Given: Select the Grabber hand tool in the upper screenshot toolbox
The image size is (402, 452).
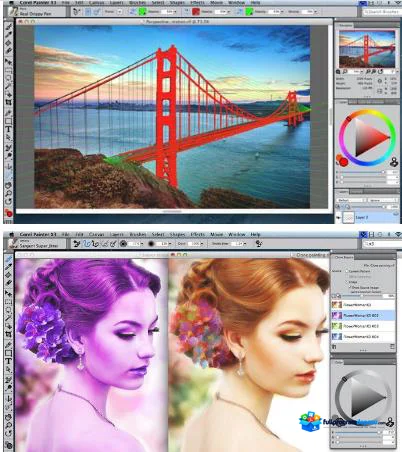Looking at the screenshot, I should (x=9, y=184).
